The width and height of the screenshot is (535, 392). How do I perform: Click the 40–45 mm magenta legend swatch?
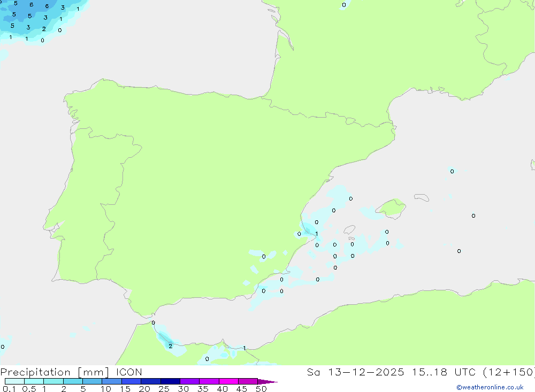pyautogui.click(x=228, y=381)
